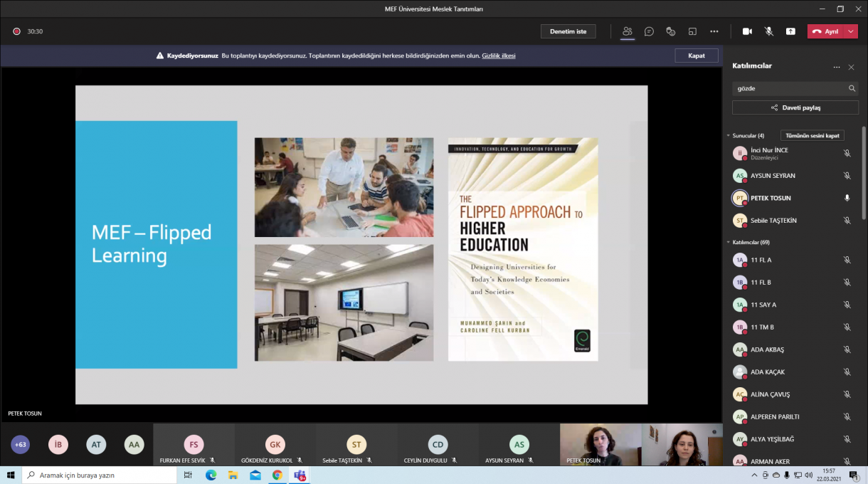Click the shared slide in the presentation area
This screenshot has height=484, width=868.
click(x=361, y=245)
